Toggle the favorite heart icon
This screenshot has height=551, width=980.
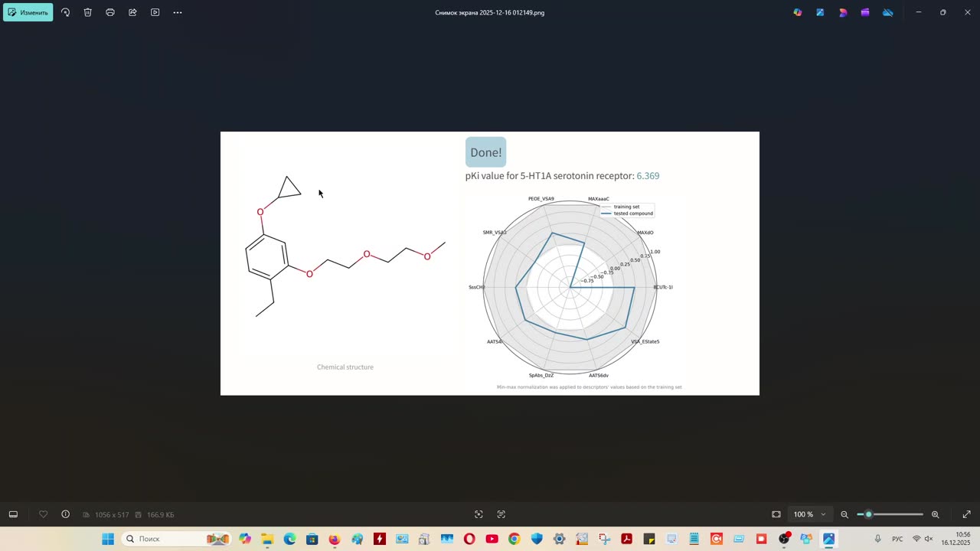pyautogui.click(x=43, y=514)
